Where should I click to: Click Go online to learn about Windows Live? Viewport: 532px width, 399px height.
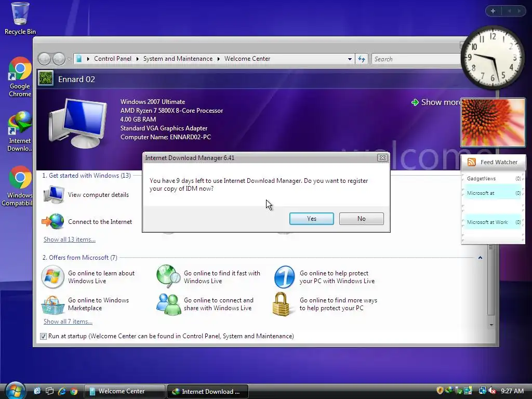coord(101,277)
